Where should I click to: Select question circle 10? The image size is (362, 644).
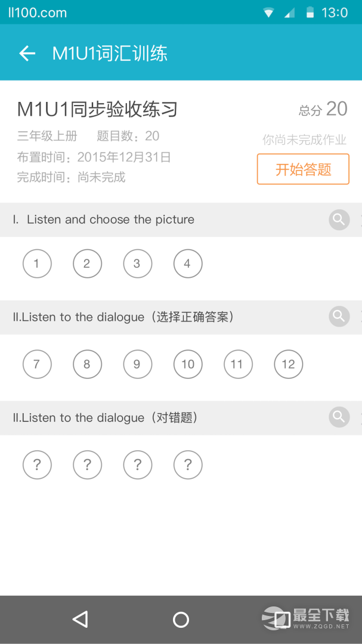tap(187, 364)
